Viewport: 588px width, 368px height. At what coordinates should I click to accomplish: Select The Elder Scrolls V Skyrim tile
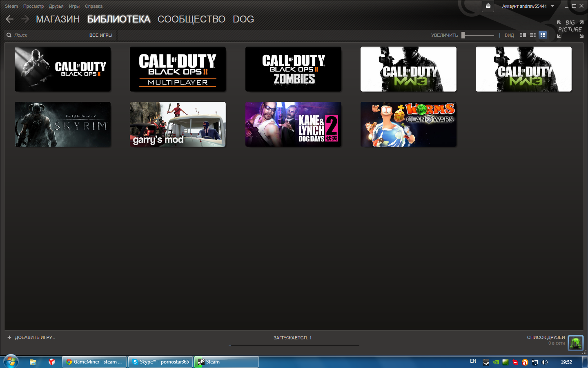point(62,124)
